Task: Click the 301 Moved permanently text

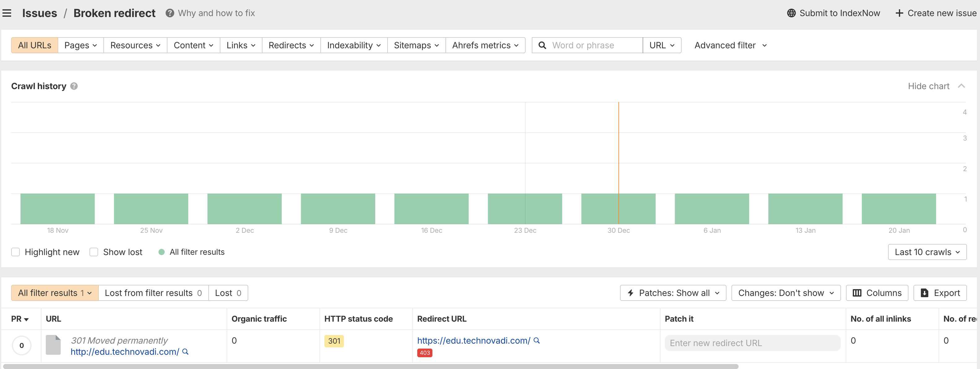Action: [119, 341]
